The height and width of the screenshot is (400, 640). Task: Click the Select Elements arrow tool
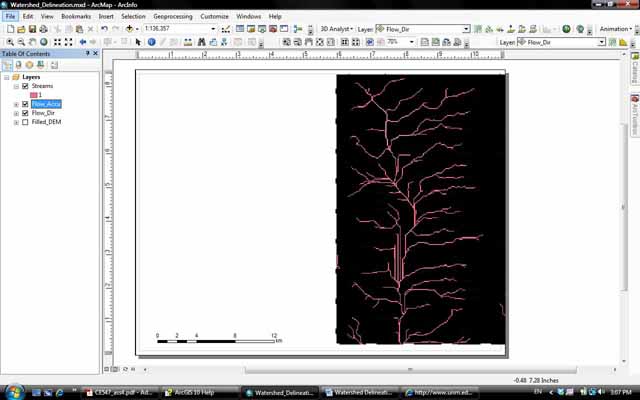tap(139, 42)
